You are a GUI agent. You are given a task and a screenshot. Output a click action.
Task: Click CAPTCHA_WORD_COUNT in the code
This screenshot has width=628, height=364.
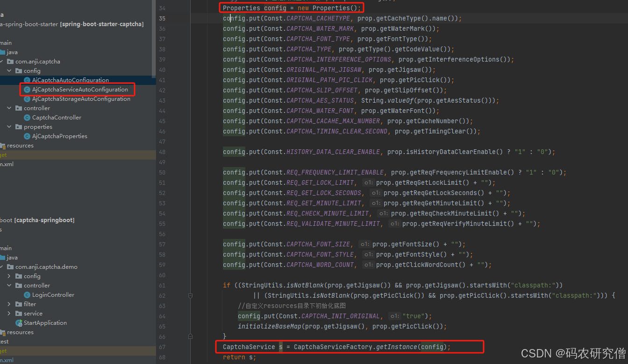pyautogui.click(x=320, y=265)
